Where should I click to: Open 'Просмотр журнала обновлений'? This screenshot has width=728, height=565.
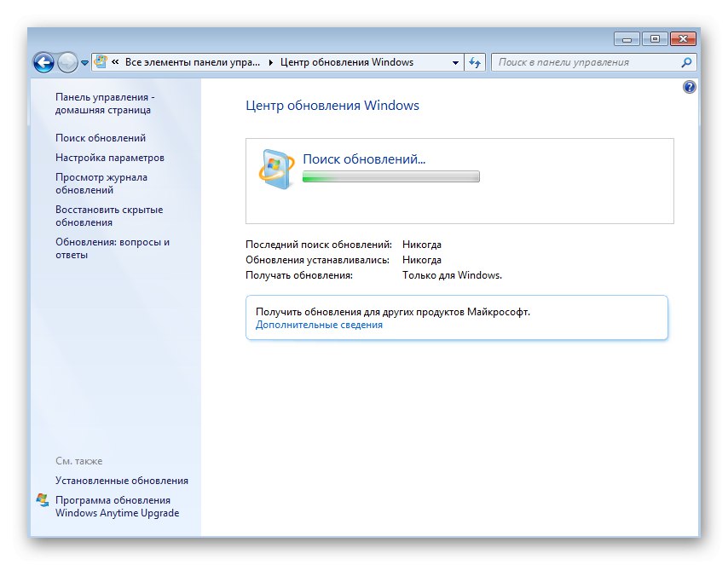coord(101,183)
